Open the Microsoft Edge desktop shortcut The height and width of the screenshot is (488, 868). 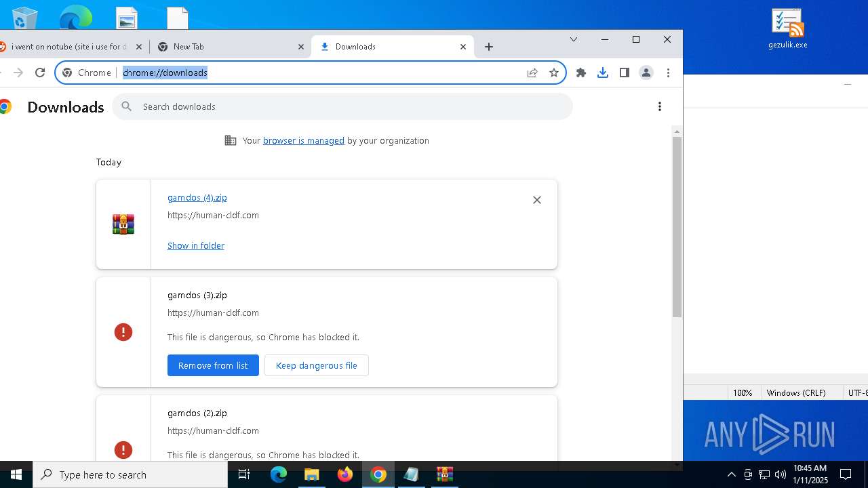click(x=75, y=16)
